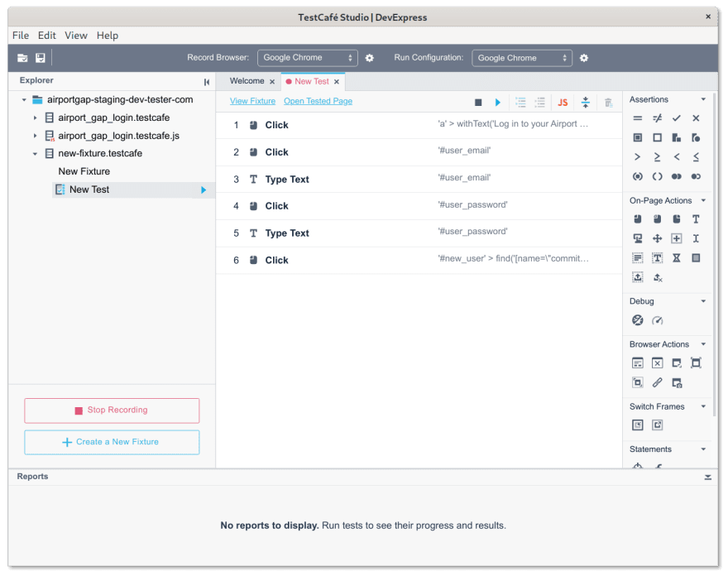The width and height of the screenshot is (728, 576).
Task: Open the Help menu
Action: coord(108,36)
